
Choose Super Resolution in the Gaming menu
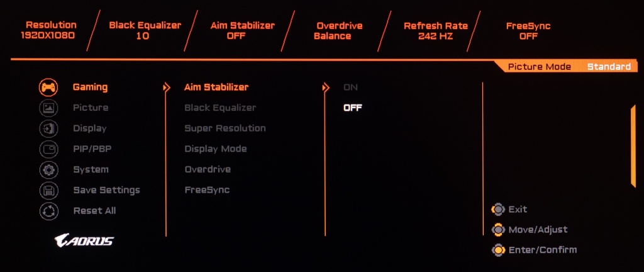[225, 128]
